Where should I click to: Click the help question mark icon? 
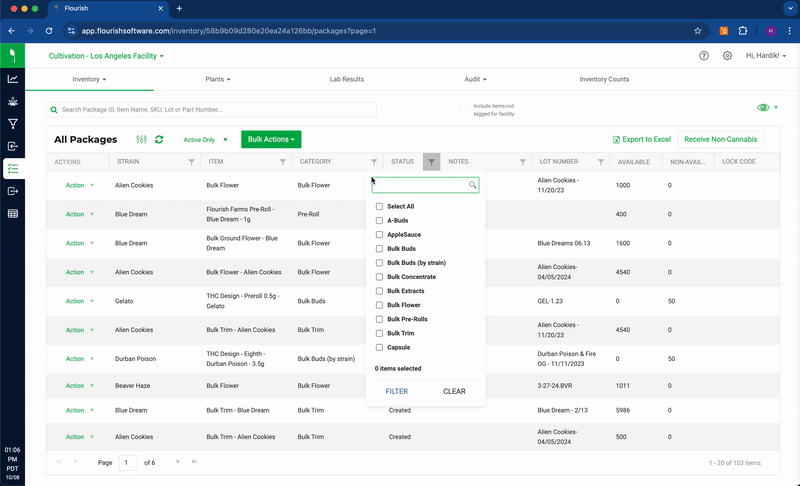[704, 56]
